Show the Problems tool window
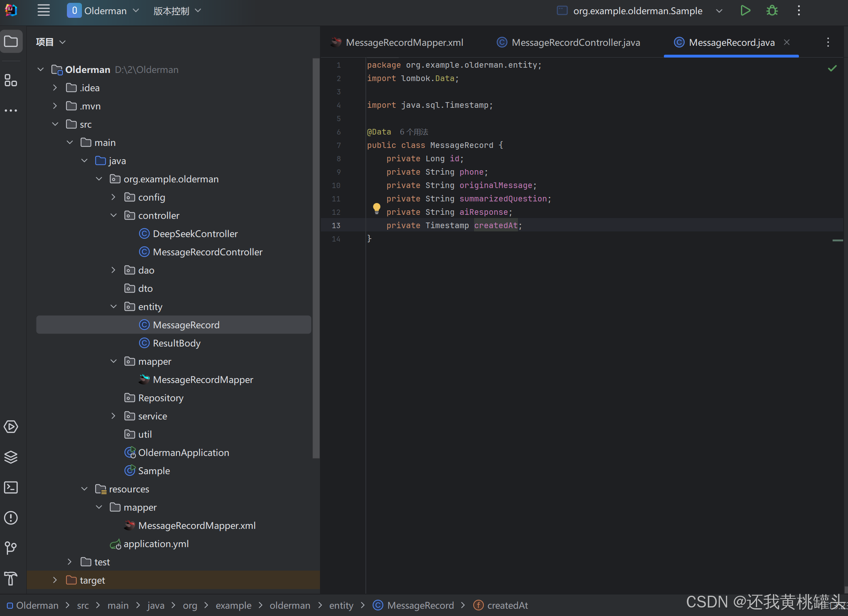Viewport: 848px width, 616px height. (x=11, y=518)
